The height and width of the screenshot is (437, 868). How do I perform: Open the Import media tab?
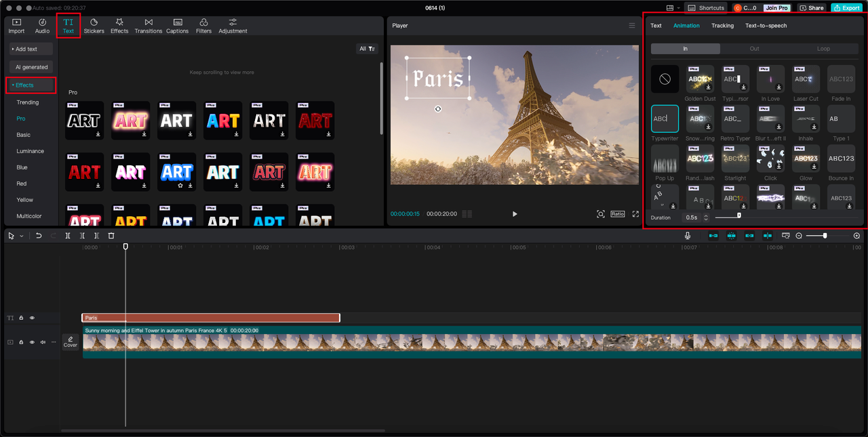(x=16, y=26)
